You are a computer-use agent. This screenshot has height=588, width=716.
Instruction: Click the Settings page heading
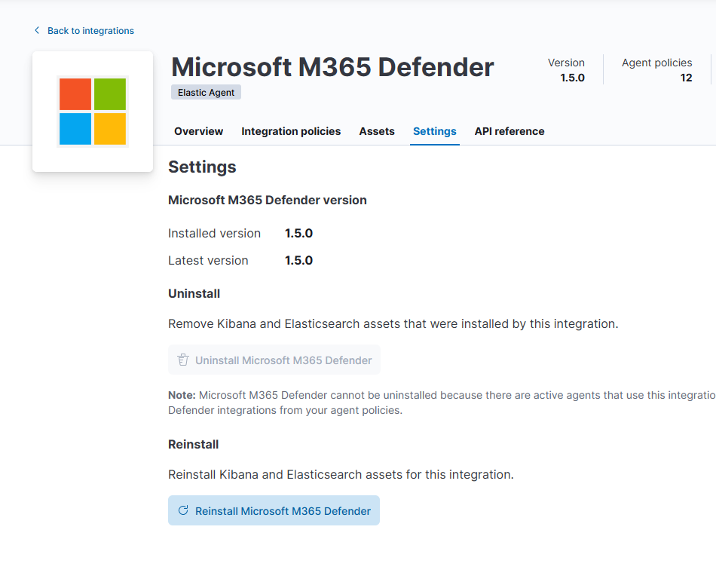click(x=202, y=167)
